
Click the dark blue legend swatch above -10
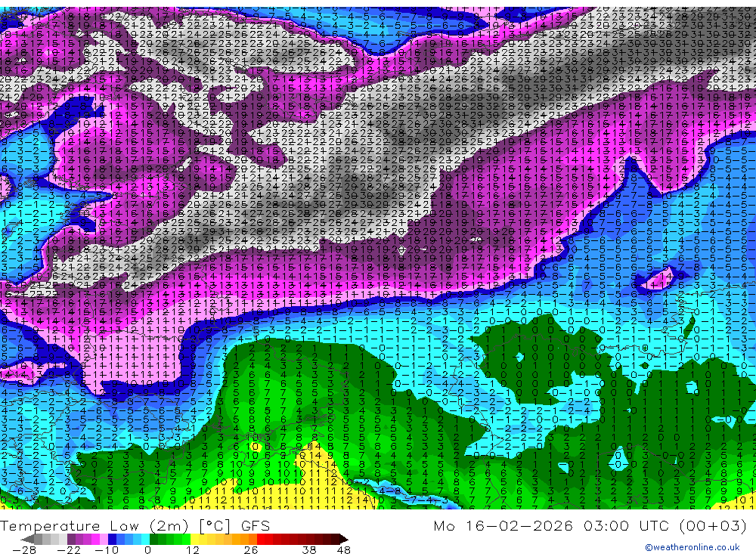tap(113, 539)
